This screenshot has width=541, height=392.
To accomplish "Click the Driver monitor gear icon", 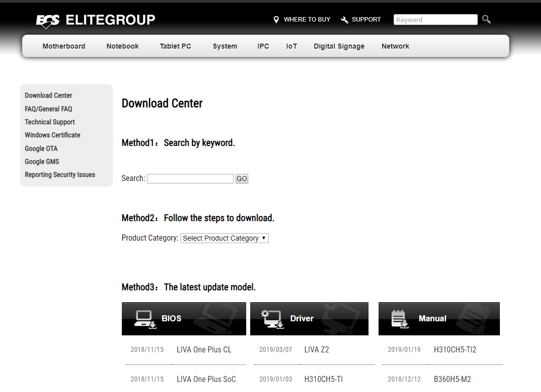I will [272, 319].
